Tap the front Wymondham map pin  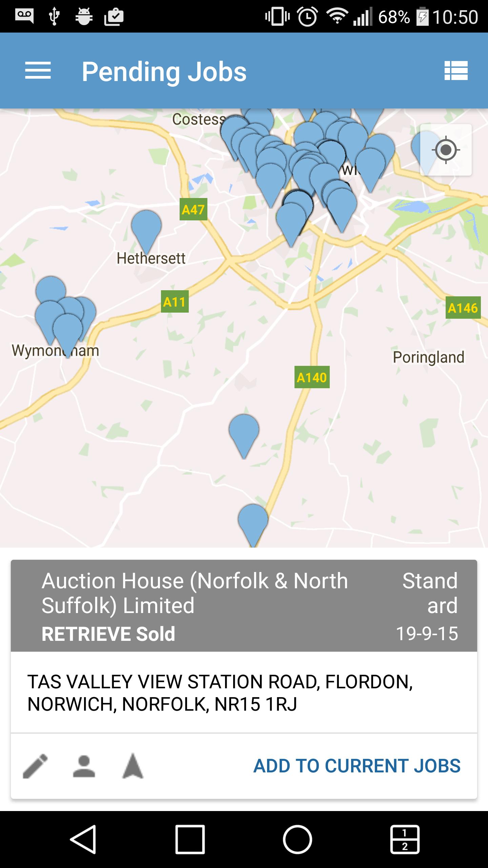(x=68, y=330)
